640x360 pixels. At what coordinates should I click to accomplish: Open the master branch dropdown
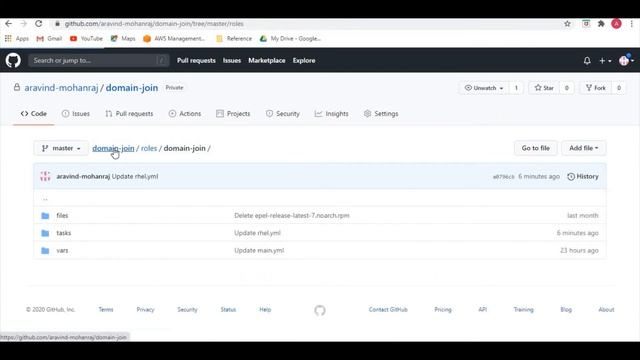pyautogui.click(x=61, y=148)
